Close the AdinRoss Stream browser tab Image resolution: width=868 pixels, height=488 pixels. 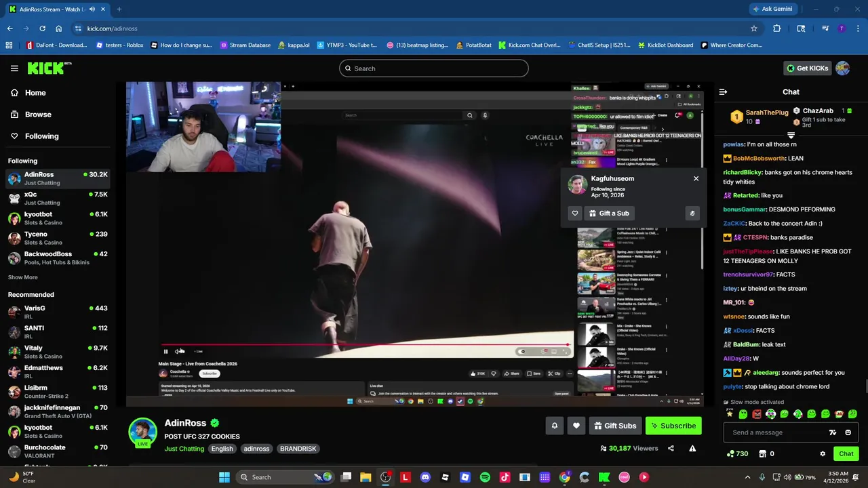[x=102, y=9]
